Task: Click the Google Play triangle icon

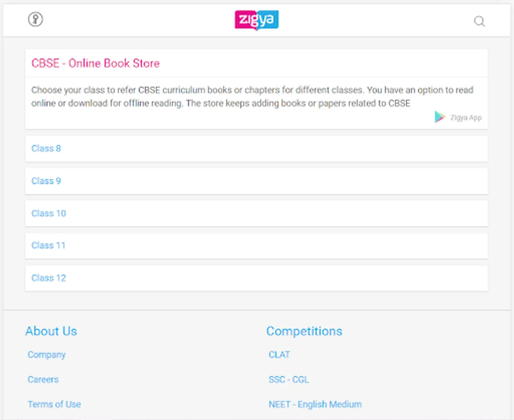Action: point(439,117)
